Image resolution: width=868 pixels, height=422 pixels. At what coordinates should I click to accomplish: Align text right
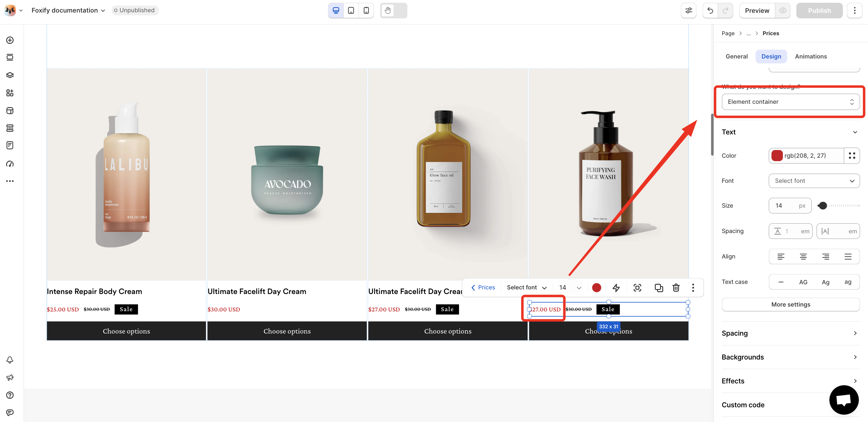[x=825, y=257]
